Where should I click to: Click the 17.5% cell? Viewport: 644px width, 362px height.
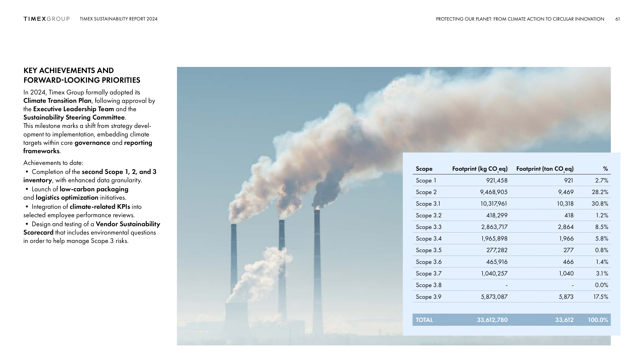pos(601,297)
